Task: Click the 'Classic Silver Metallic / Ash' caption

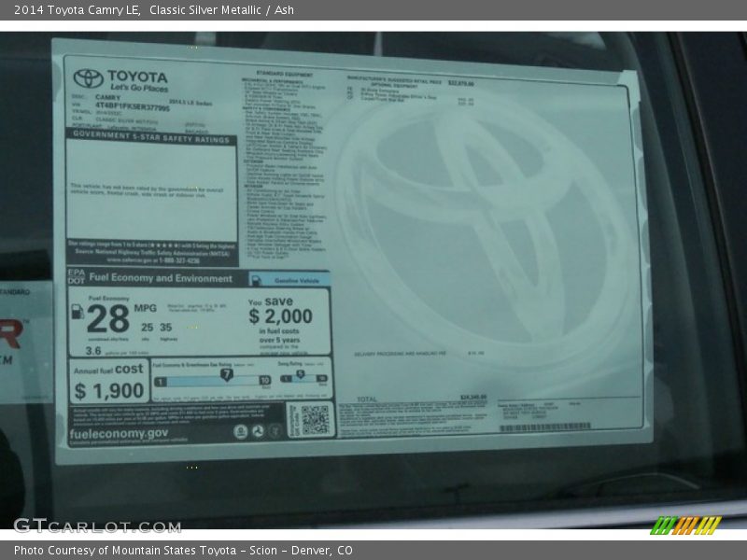Action: click(221, 10)
